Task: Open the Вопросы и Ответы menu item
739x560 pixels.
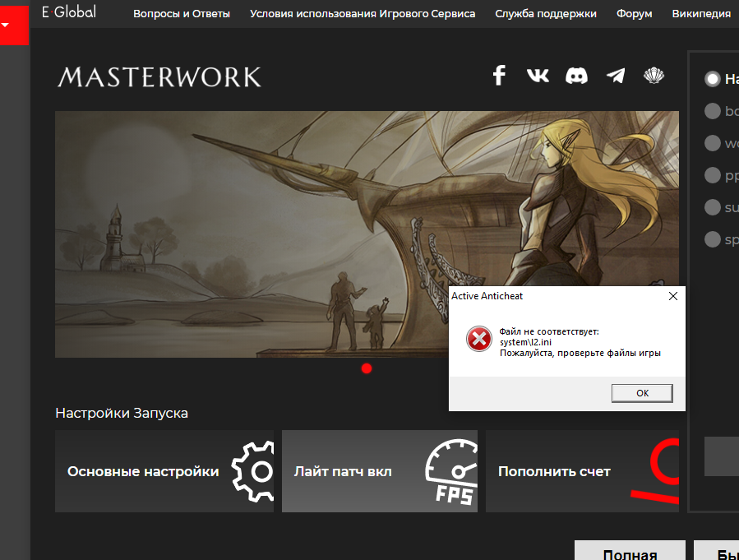Action: click(182, 14)
